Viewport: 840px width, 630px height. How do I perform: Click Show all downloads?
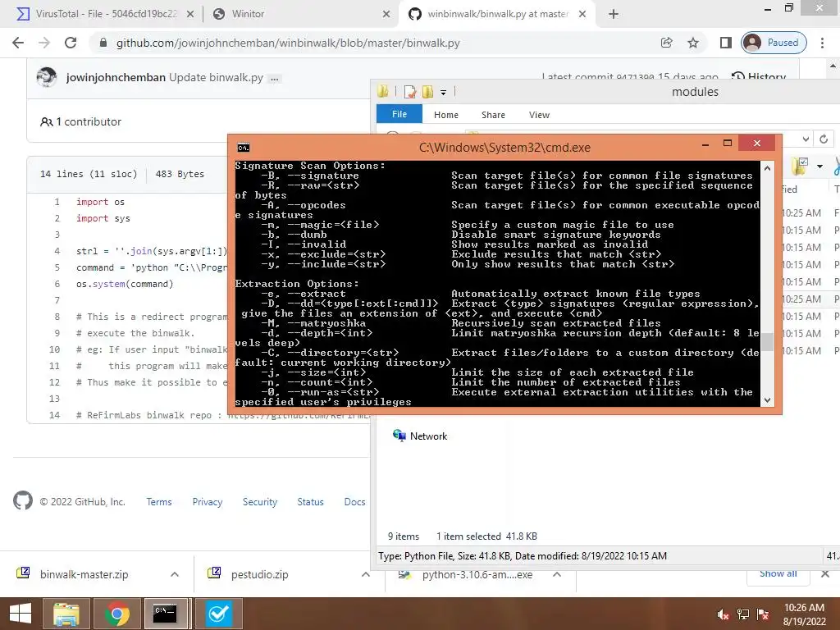[x=778, y=573]
